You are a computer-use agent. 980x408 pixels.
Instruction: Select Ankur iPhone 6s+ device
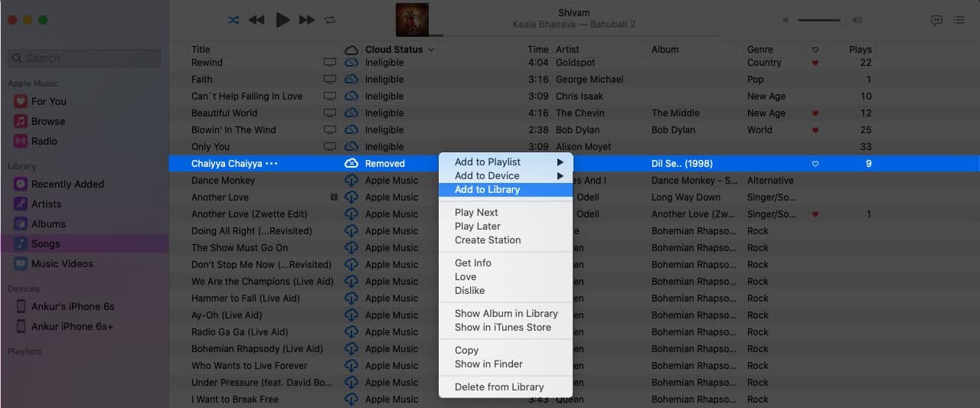(x=72, y=326)
